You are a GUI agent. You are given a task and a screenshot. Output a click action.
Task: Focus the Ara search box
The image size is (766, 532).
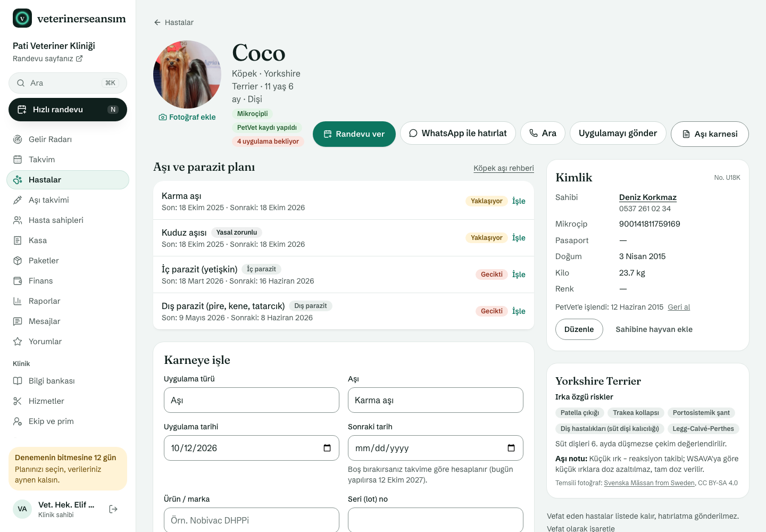point(68,83)
